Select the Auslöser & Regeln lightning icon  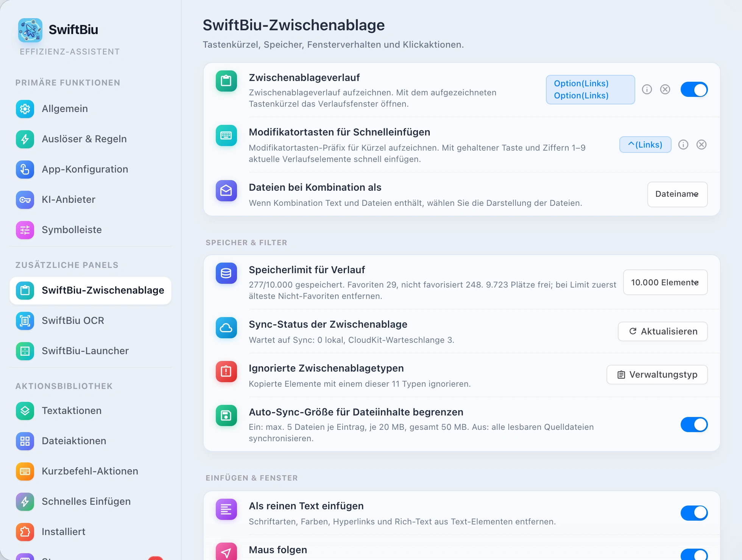click(x=25, y=139)
